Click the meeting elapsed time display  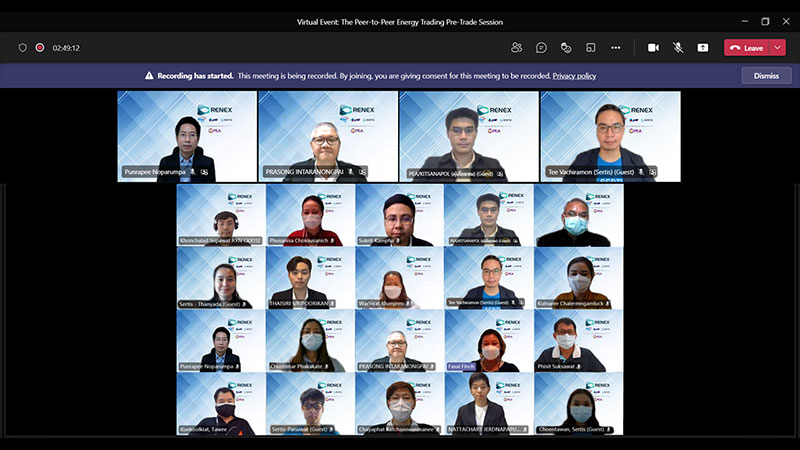point(66,47)
